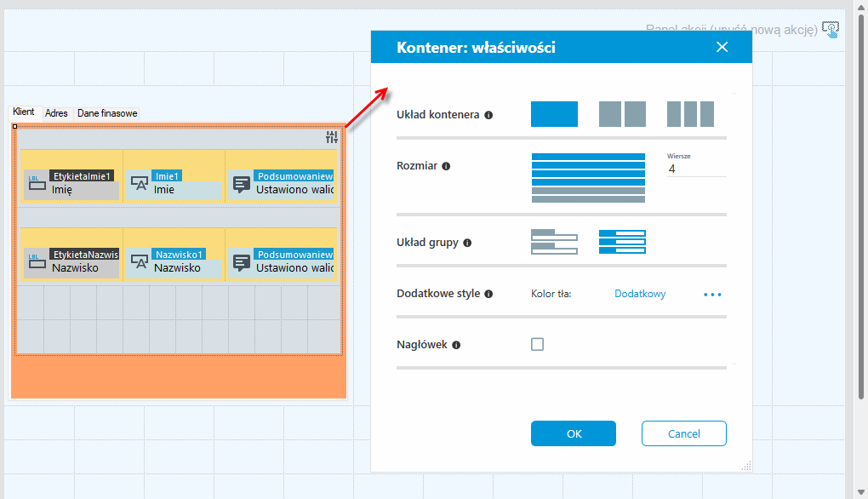Click info icon next to Nagłówek

click(456, 345)
